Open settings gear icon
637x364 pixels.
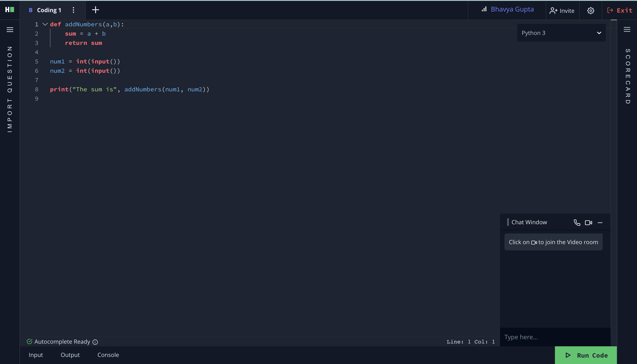point(591,10)
